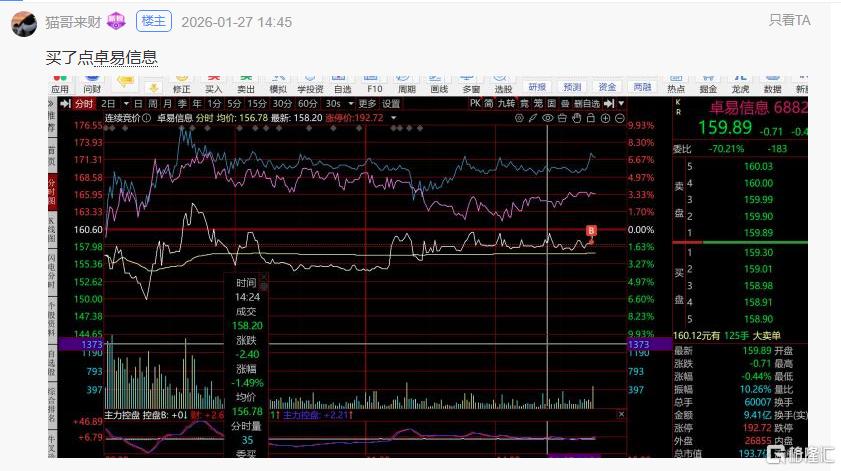Close the 主力控盘 indicator panel

pyautogui.click(x=621, y=414)
